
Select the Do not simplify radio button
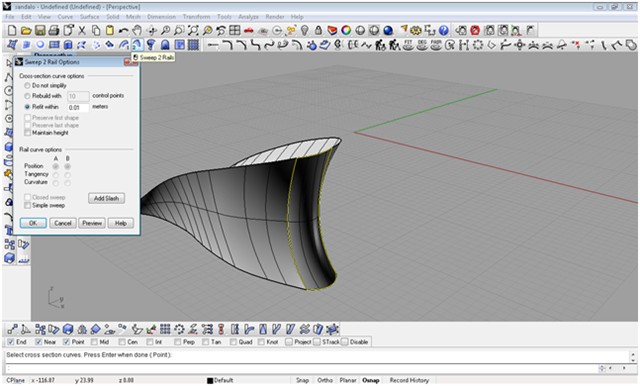(27, 86)
